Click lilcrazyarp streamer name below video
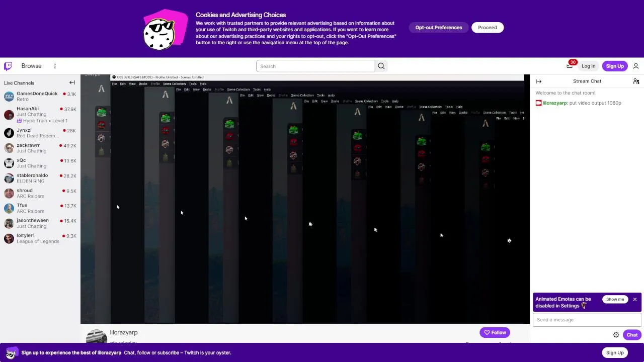This screenshot has width=644, height=362. pyautogui.click(x=124, y=332)
